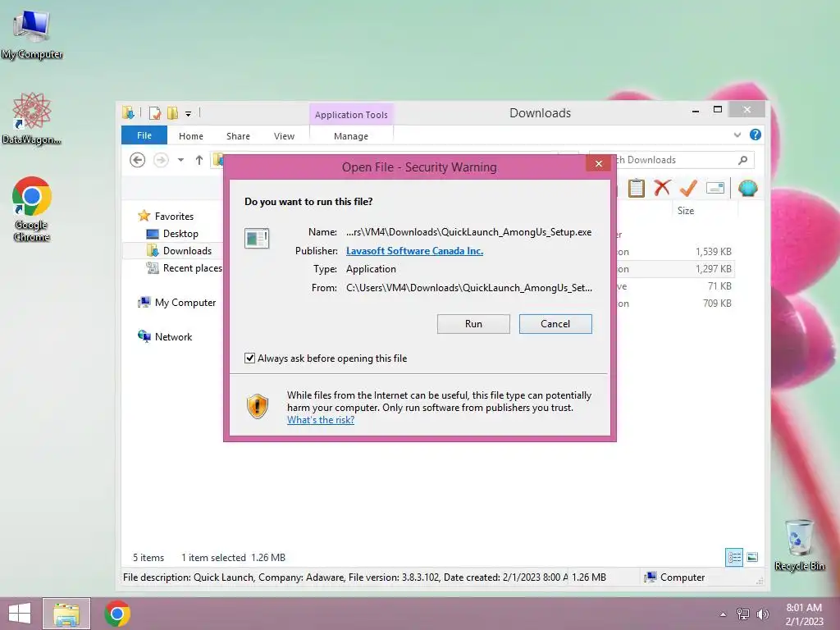The image size is (840, 630).
Task: Switch to details view icon
Action: point(734,557)
